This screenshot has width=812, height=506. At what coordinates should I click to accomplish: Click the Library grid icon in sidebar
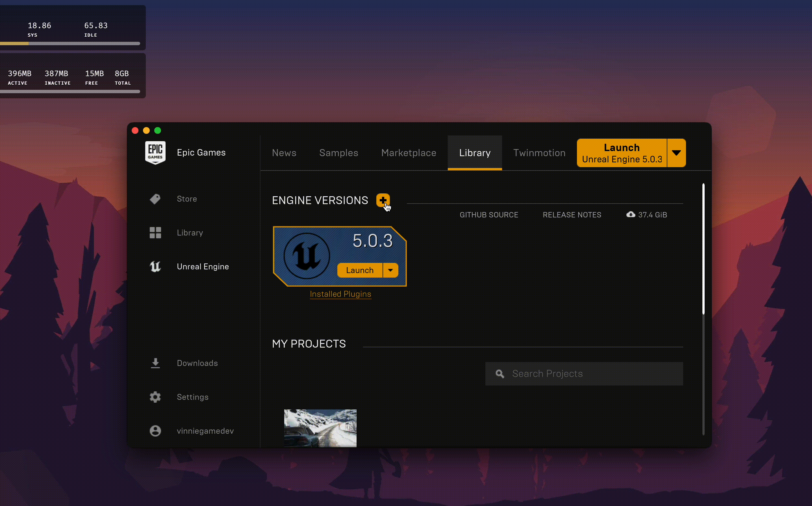pyautogui.click(x=155, y=233)
